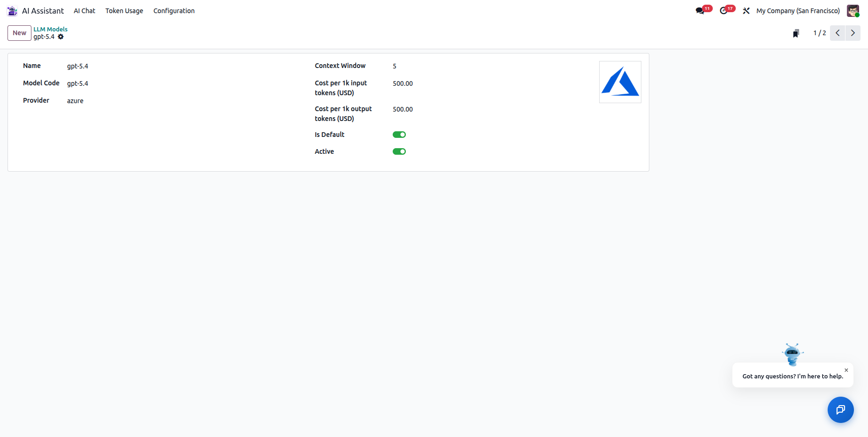Click the 1 / 2 pager counter
The width and height of the screenshot is (868, 437).
pos(820,33)
